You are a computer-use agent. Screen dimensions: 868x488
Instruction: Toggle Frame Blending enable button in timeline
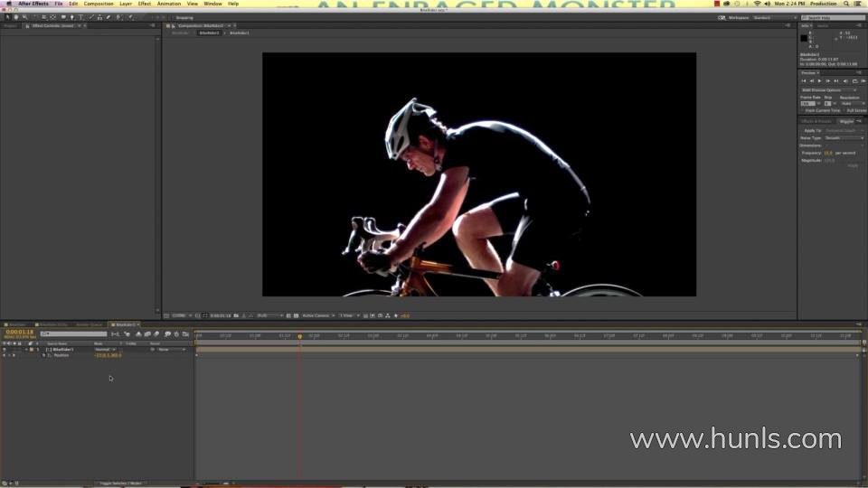click(147, 334)
